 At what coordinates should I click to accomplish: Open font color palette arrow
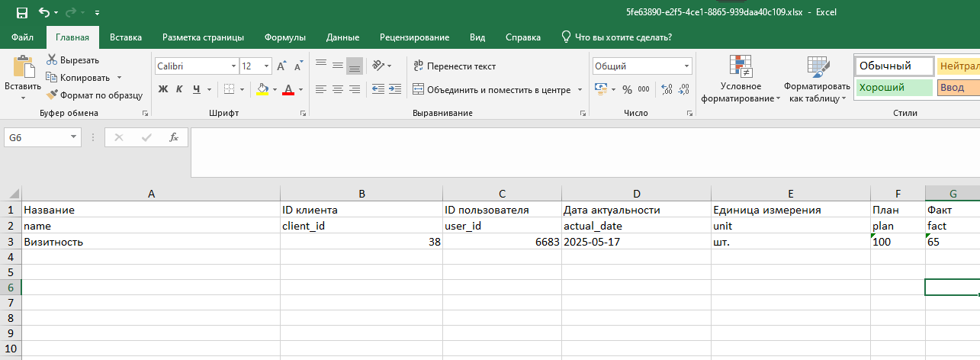(x=301, y=89)
